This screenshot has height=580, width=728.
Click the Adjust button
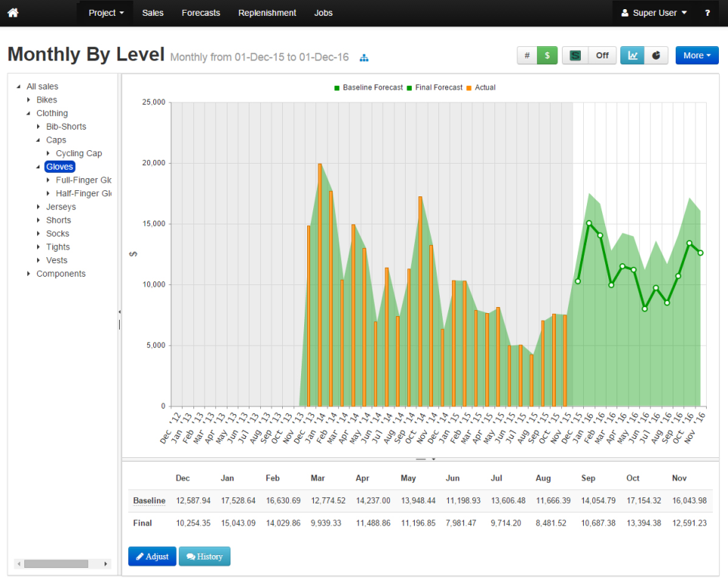[x=152, y=556]
